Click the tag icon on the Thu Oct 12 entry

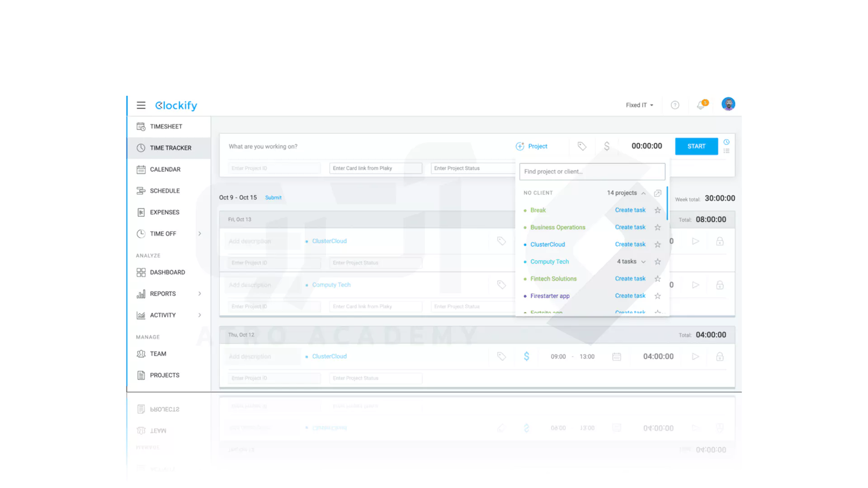click(x=501, y=357)
